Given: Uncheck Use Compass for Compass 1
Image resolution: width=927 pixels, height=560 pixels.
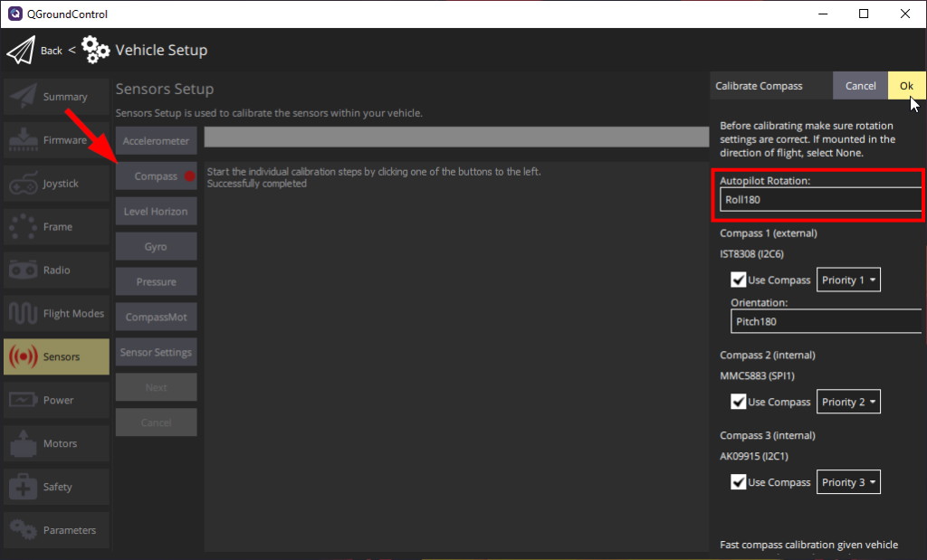Looking at the screenshot, I should coord(739,280).
